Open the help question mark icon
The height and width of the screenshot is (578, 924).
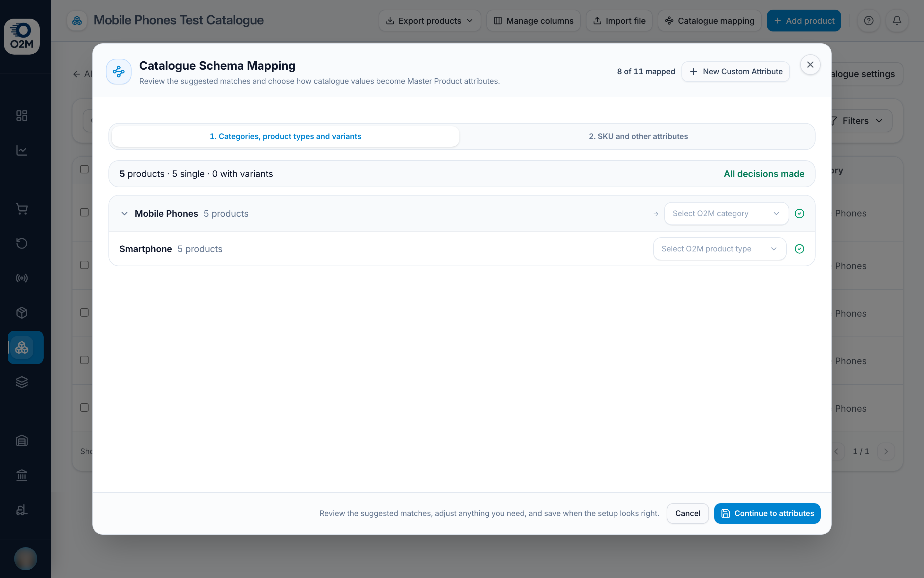[868, 21]
